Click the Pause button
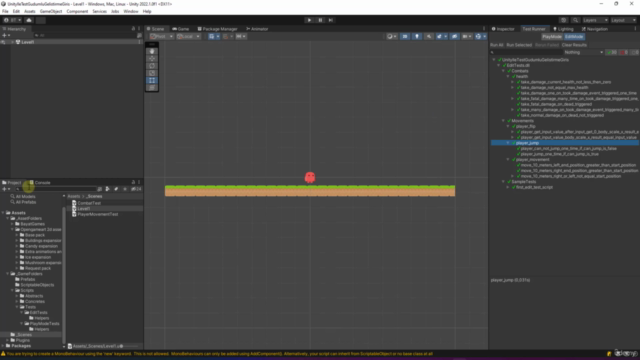The image size is (640, 360). click(320, 20)
